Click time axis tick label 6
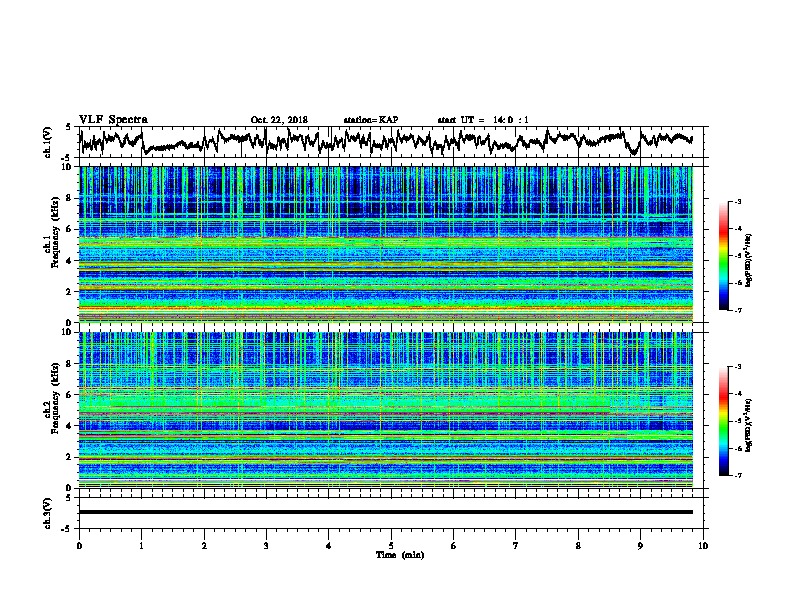This screenshot has height=612, width=792. (x=454, y=545)
